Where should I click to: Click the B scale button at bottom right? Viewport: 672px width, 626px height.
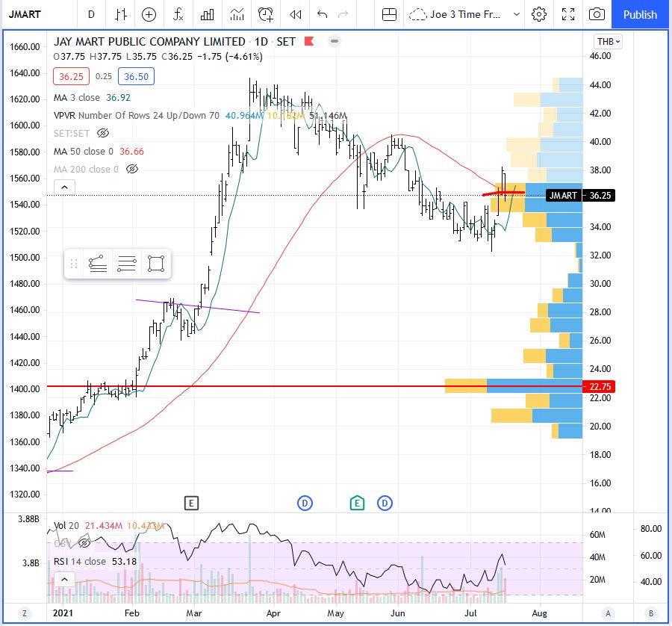coord(651,613)
